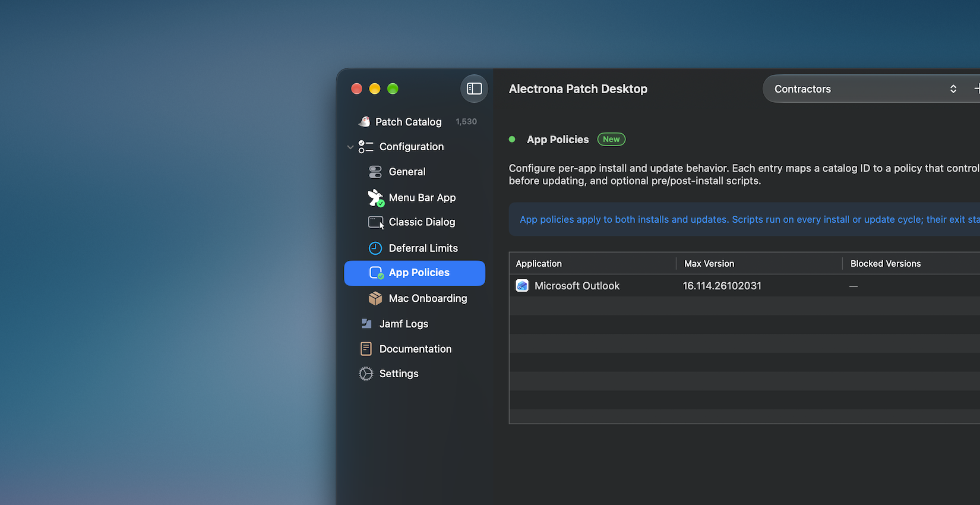Open Mac Onboarding via its box icon

(375, 298)
